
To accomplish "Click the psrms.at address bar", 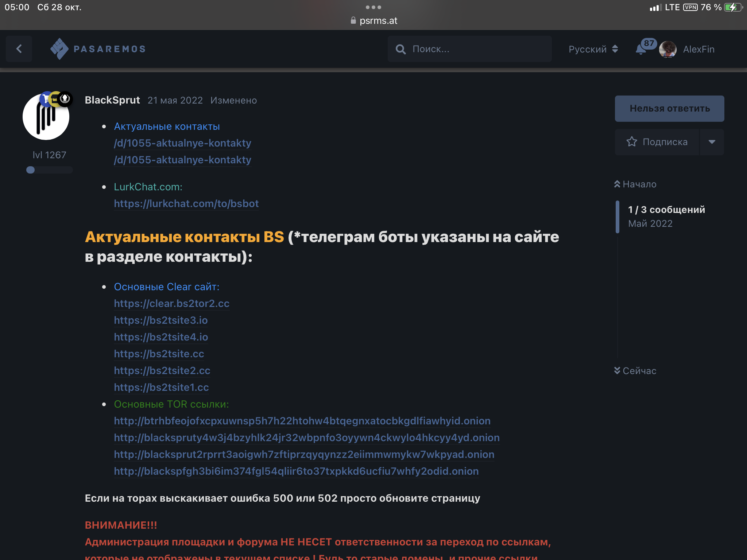I will pyautogui.click(x=373, y=21).
